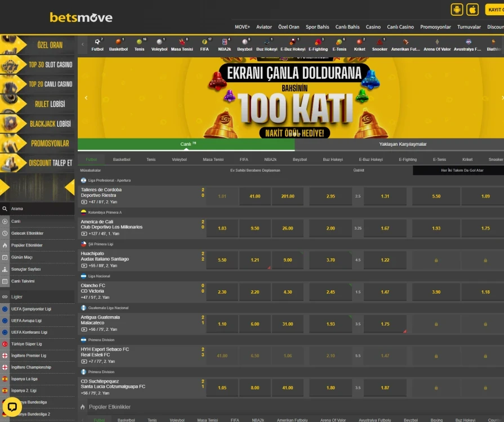Open the live chat bubble icon
504x422 pixels.
[12, 407]
